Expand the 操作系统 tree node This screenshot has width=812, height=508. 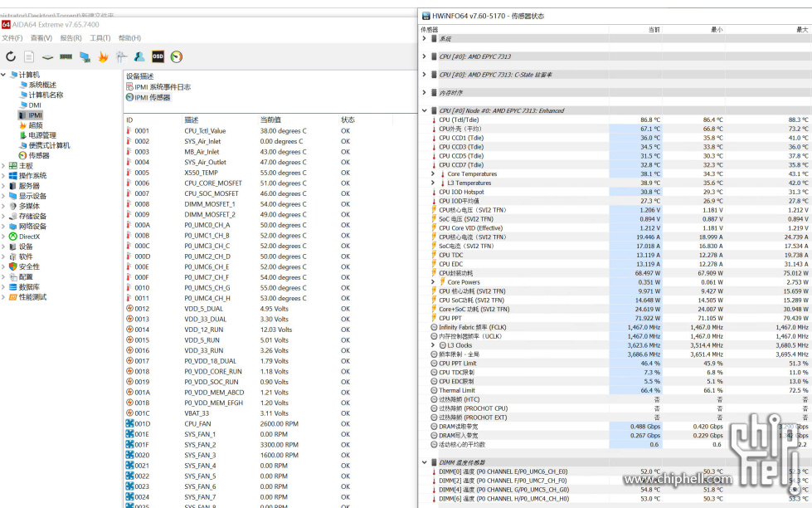(x=3, y=176)
